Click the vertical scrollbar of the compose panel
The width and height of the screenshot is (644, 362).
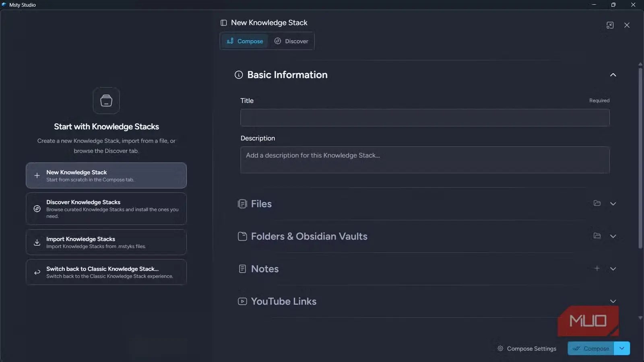pos(640,158)
